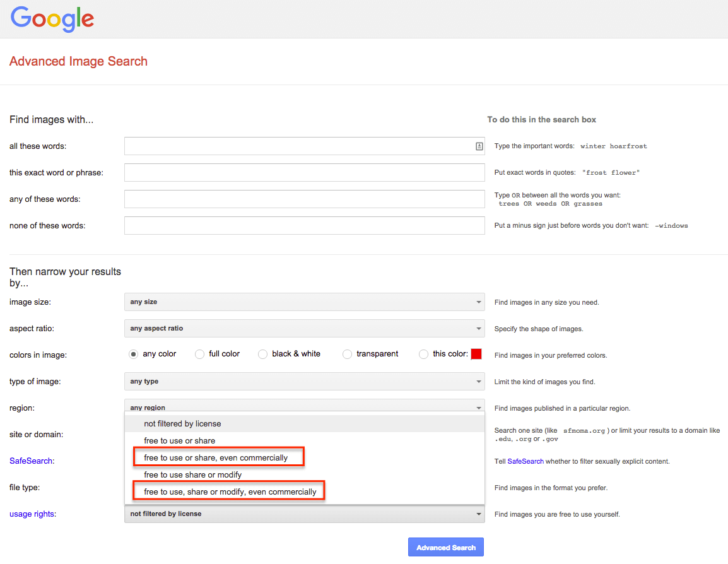The image size is (728, 564).
Task: Click the Google logo
Action: click(x=52, y=20)
